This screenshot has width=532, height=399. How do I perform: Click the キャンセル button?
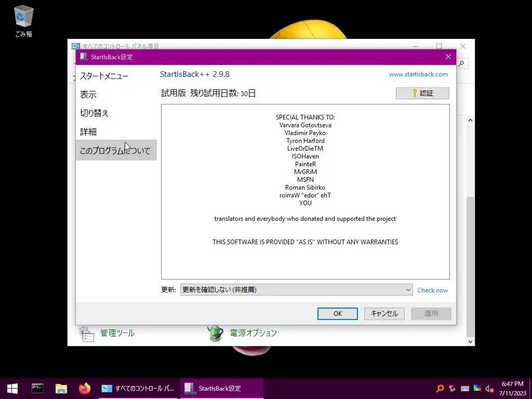(384, 313)
